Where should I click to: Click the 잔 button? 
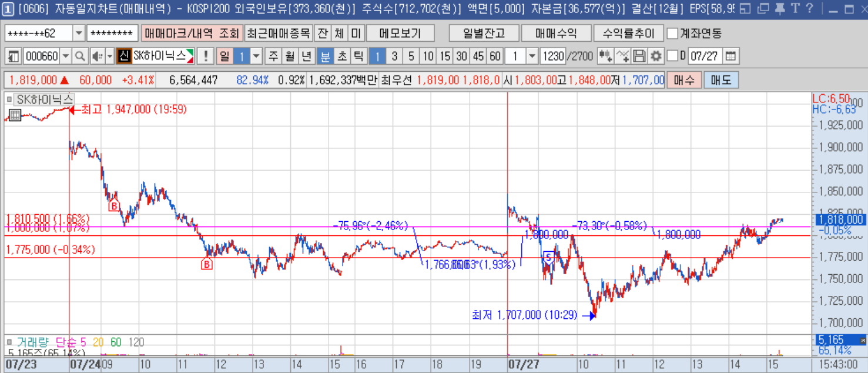(x=323, y=34)
